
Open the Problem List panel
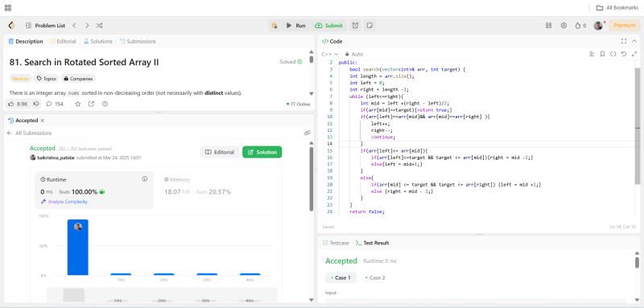coord(45,26)
